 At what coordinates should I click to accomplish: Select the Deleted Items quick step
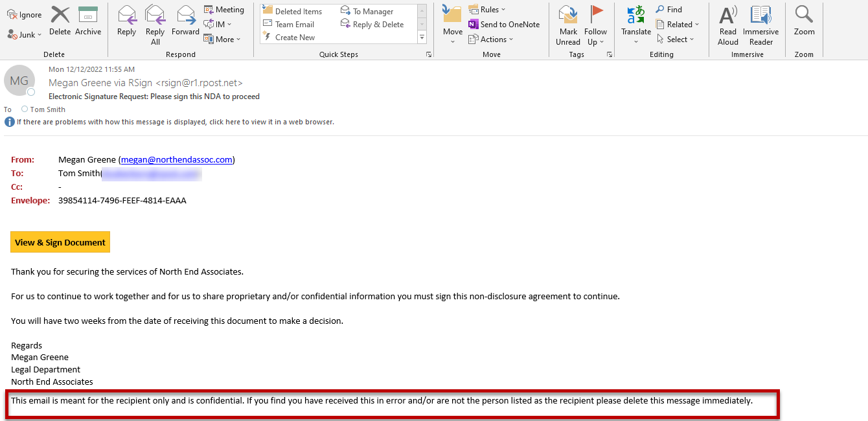click(292, 12)
